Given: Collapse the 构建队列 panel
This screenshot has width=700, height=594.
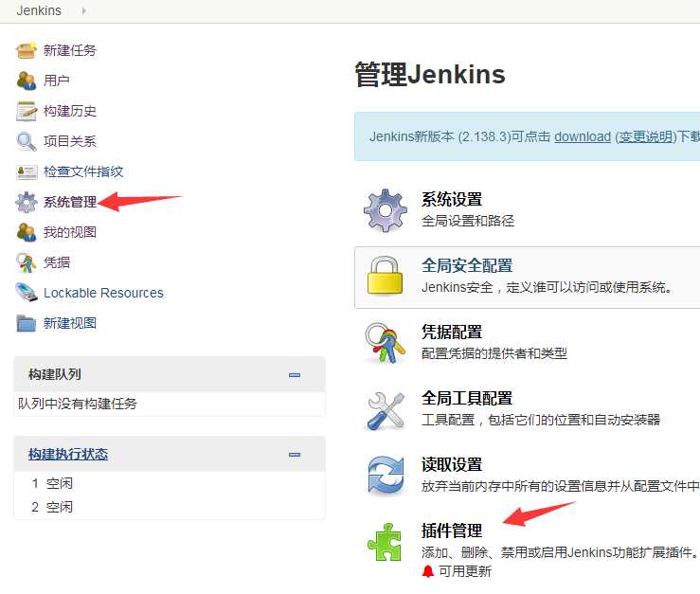Looking at the screenshot, I should [295, 375].
